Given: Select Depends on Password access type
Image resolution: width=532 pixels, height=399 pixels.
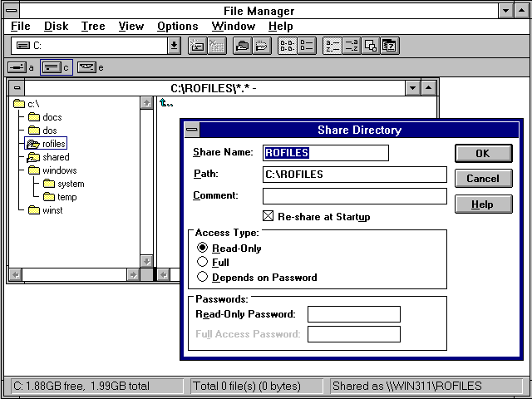Looking at the screenshot, I should (202, 277).
